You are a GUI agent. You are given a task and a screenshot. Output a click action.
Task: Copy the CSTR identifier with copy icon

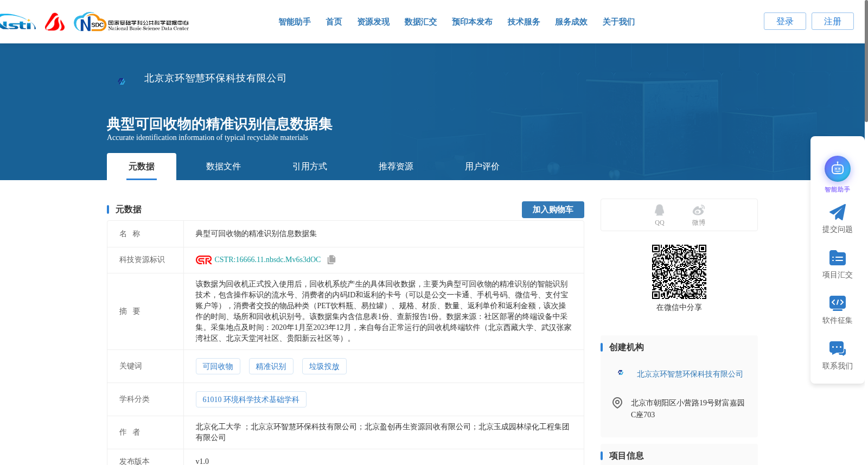coord(331,260)
